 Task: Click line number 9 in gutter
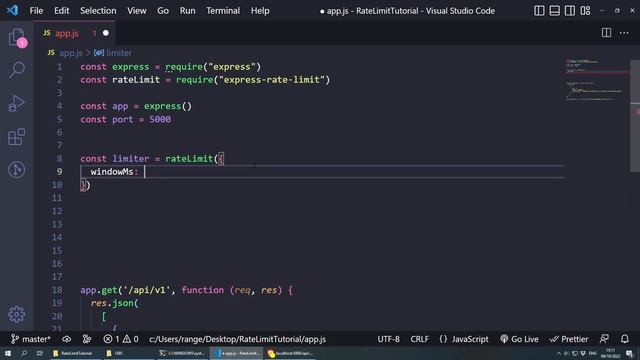pyautogui.click(x=59, y=172)
